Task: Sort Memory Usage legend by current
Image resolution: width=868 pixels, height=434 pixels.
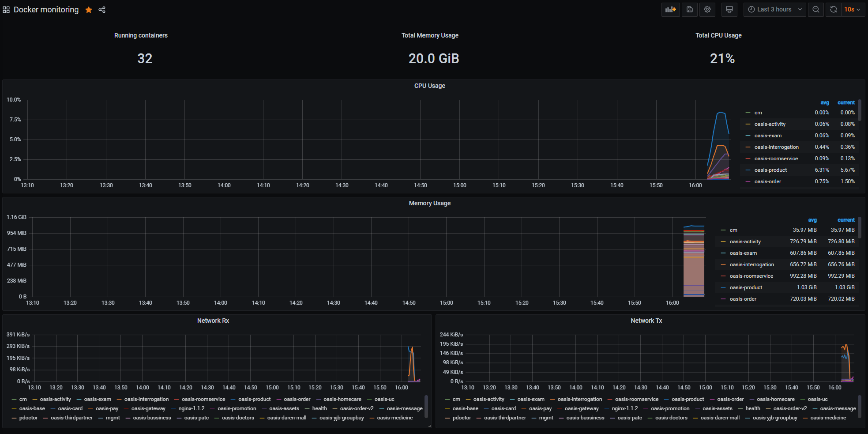Action: (846, 220)
